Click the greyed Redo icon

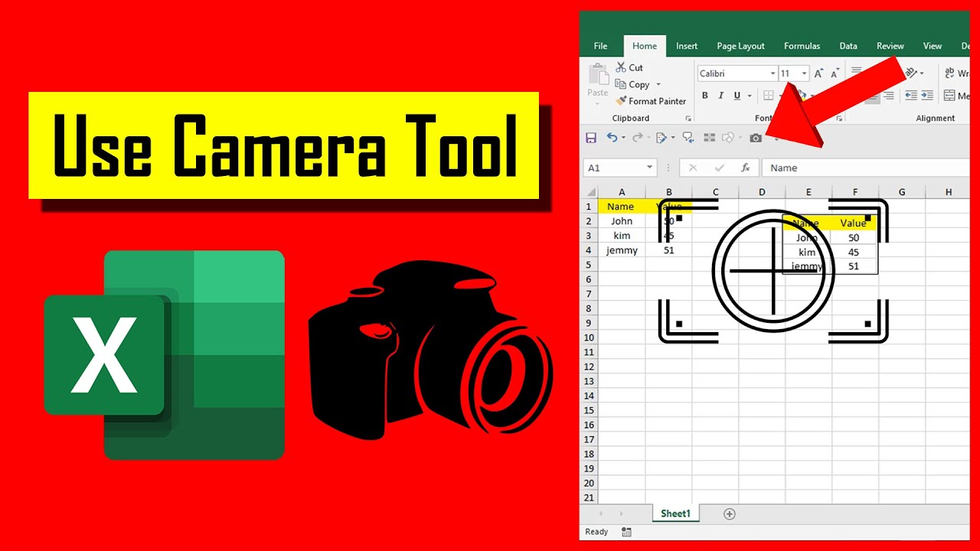point(637,138)
